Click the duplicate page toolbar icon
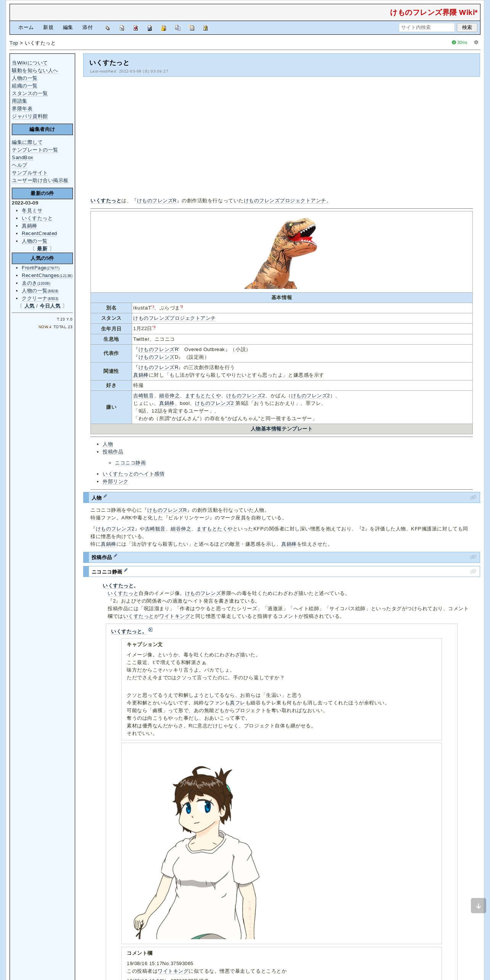Screen dimensions: 490x980 point(177,28)
